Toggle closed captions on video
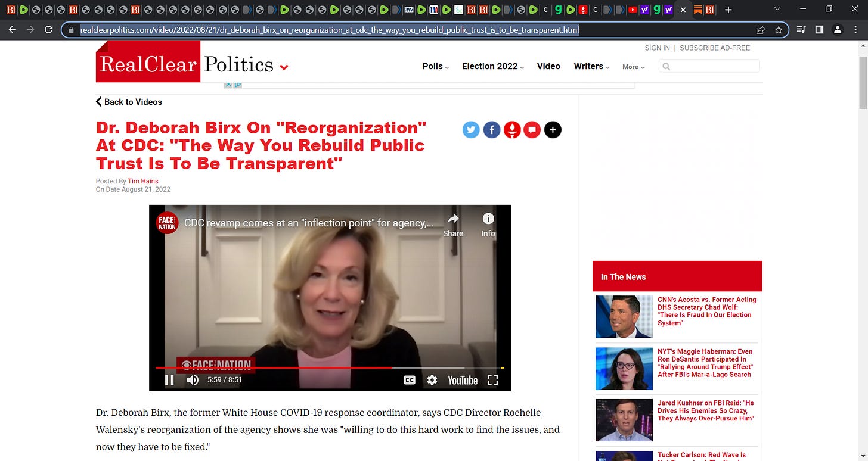868x461 pixels. pos(410,380)
